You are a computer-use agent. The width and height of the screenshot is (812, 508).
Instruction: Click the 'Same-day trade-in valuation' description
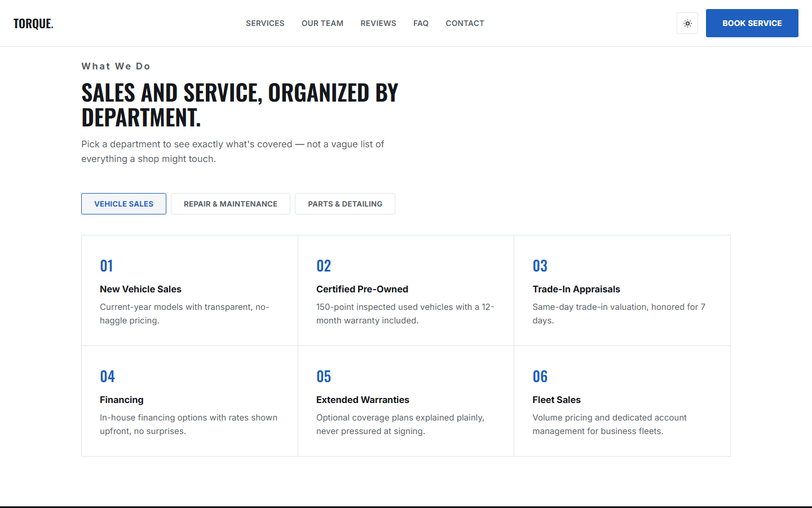(619, 314)
